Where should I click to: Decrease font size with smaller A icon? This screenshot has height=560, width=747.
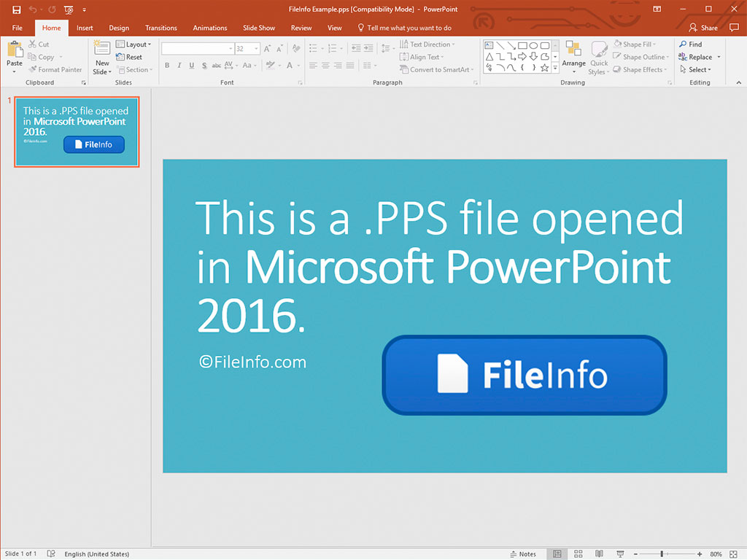point(279,49)
